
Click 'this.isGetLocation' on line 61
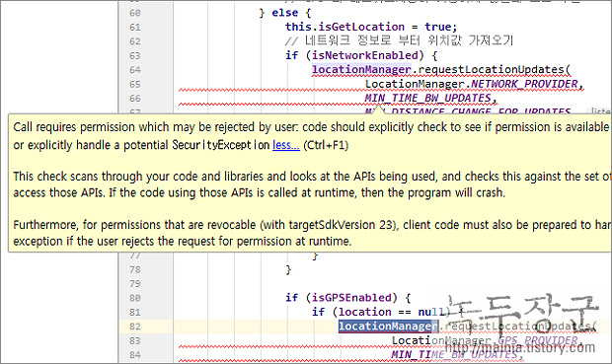[x=344, y=27]
